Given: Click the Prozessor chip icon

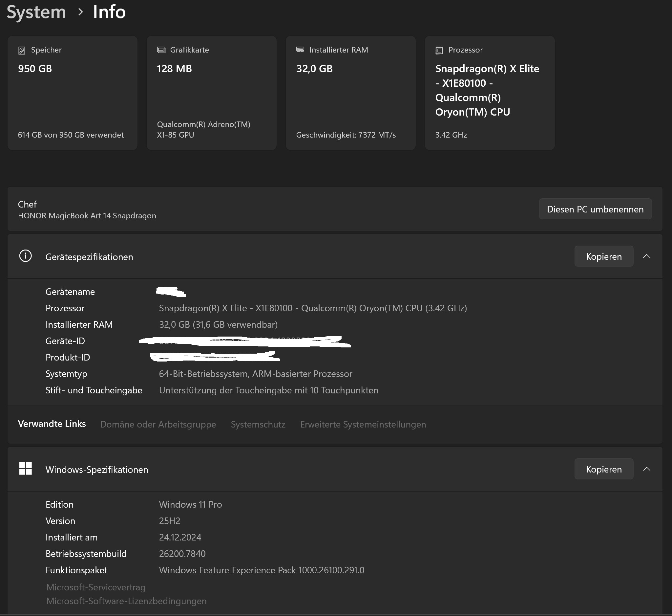Looking at the screenshot, I should [439, 50].
